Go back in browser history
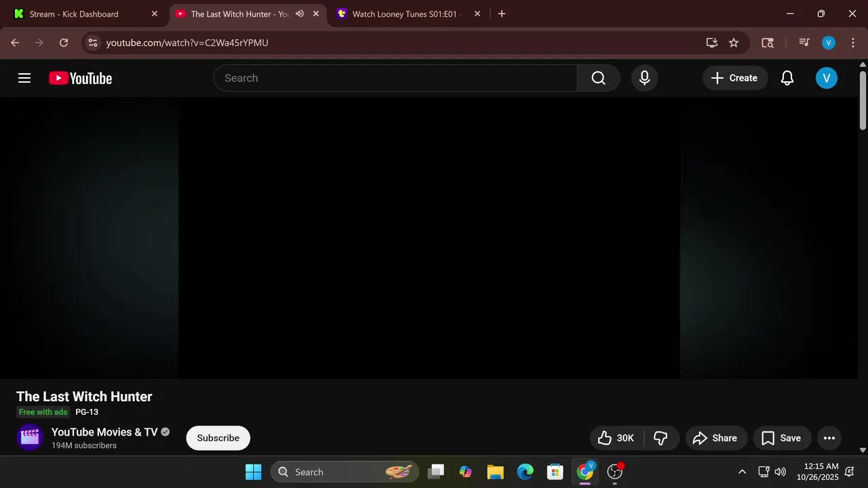This screenshot has height=488, width=868. coord(15,43)
